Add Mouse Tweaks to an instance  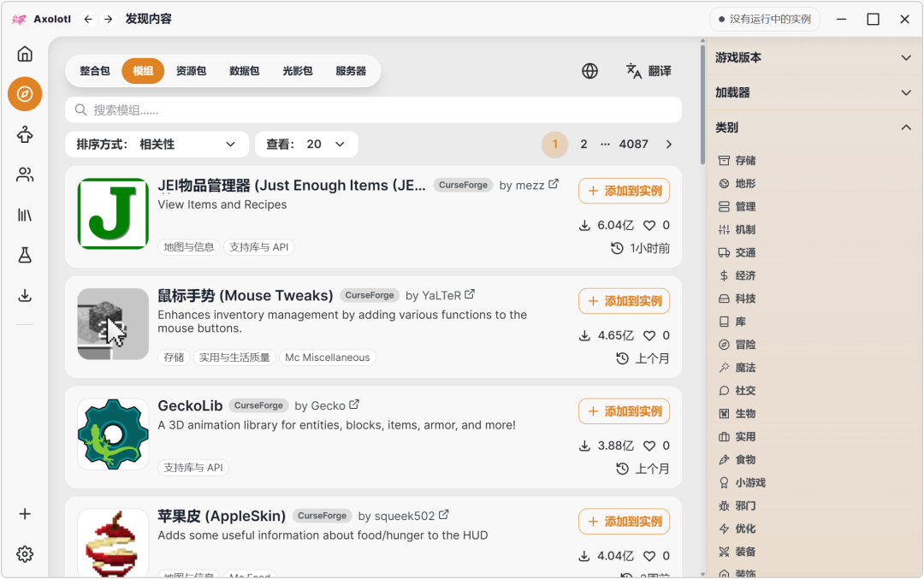624,301
